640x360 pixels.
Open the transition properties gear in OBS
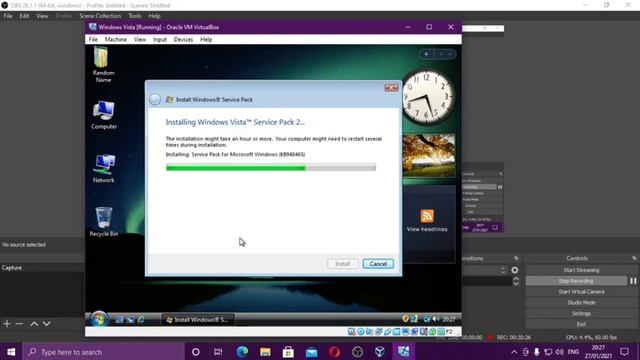point(515,270)
